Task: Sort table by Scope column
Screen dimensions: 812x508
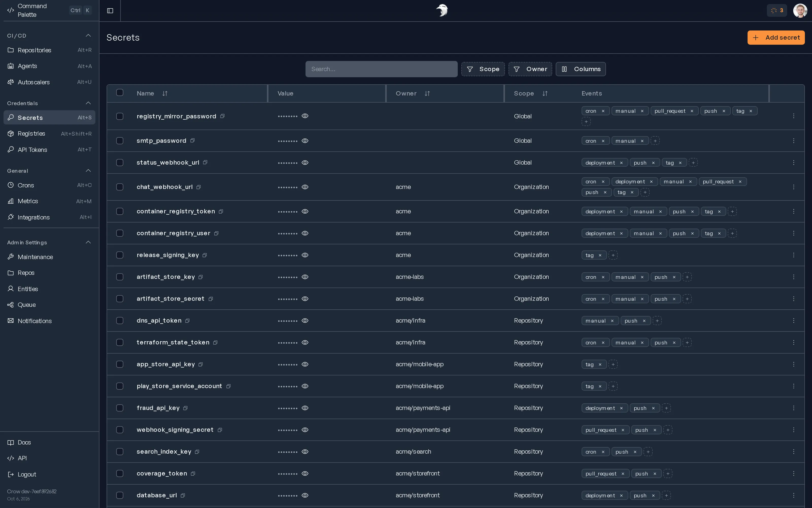Action: [x=545, y=93]
